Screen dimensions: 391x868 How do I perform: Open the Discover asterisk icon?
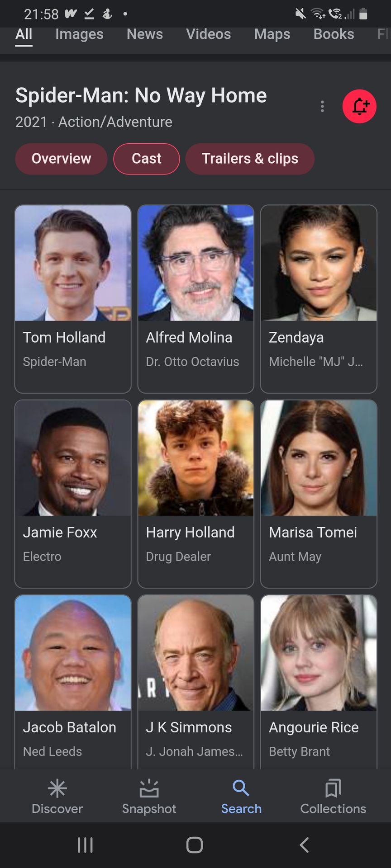click(57, 788)
